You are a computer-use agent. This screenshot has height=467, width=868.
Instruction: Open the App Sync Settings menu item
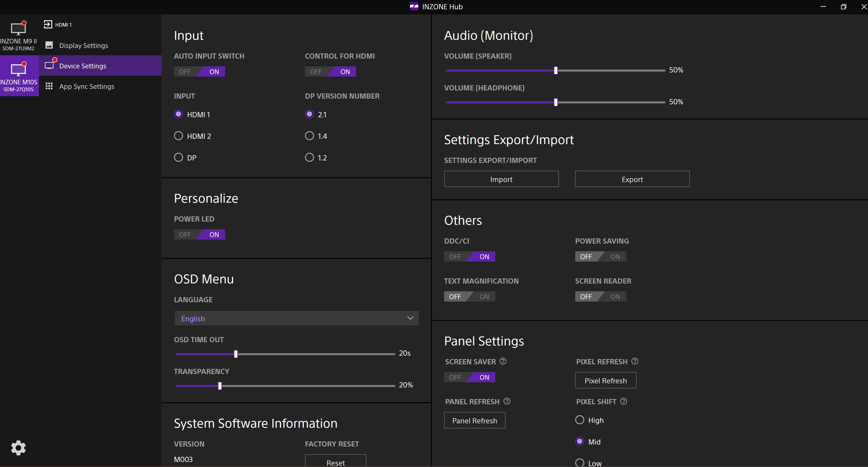tap(87, 87)
